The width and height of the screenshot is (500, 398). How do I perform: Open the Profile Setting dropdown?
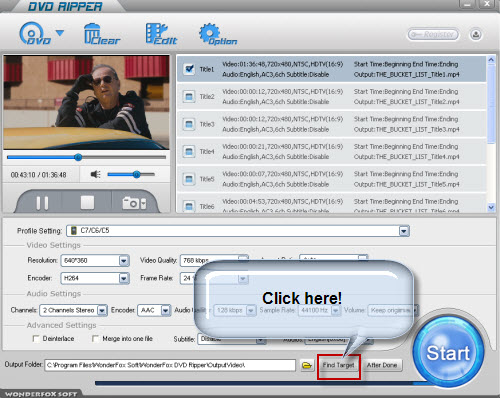pos(404,231)
